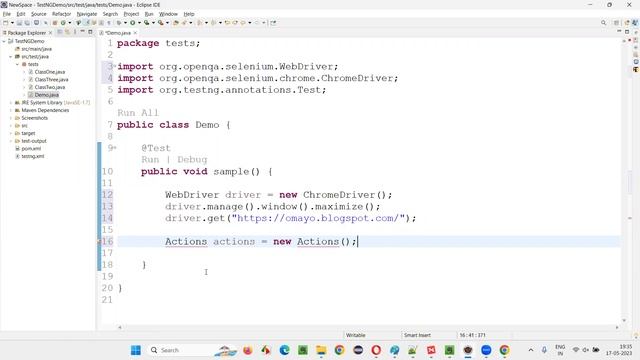This screenshot has height=360, width=640.
Task: Open the Navigate menu
Action: coord(87,14)
